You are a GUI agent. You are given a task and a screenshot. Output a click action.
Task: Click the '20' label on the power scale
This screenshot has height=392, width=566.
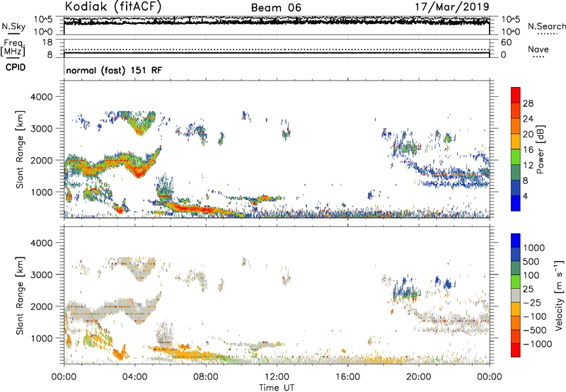pos(528,134)
